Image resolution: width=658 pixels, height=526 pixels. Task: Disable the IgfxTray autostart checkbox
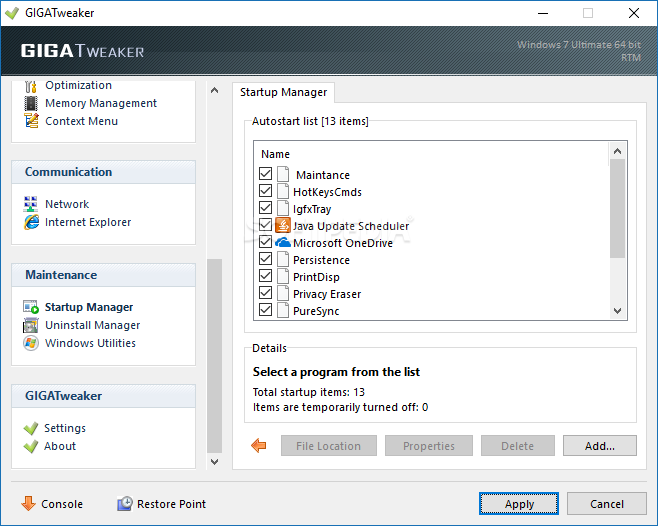(265, 208)
